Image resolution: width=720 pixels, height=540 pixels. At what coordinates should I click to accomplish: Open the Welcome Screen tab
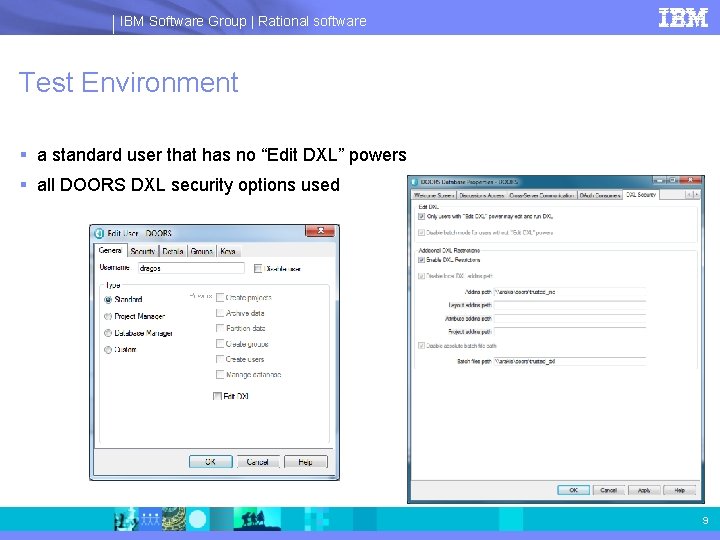tap(433, 195)
